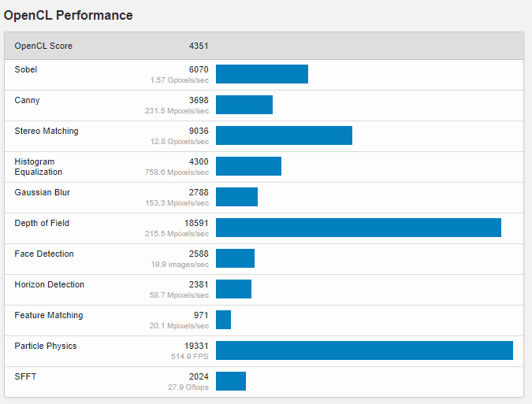This screenshot has width=532, height=404.
Task: Click the blue Sobel performance bar
Action: (262, 74)
